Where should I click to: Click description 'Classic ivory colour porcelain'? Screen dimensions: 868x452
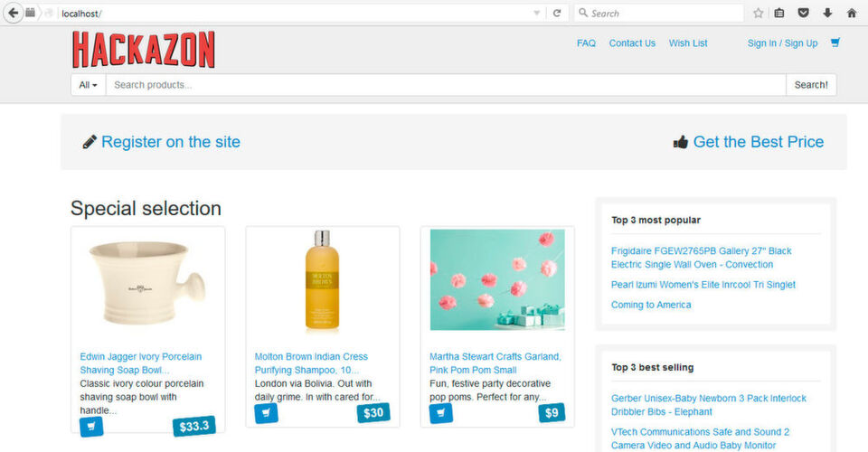click(142, 383)
